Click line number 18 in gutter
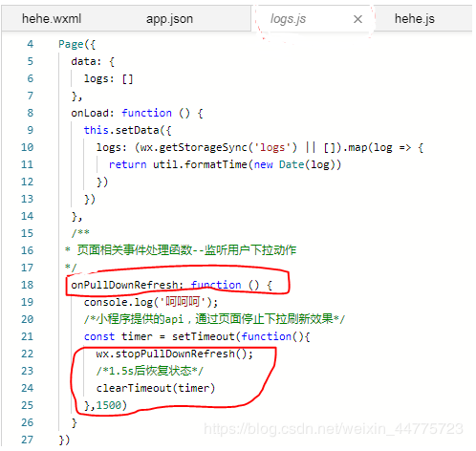 pyautogui.click(x=27, y=285)
